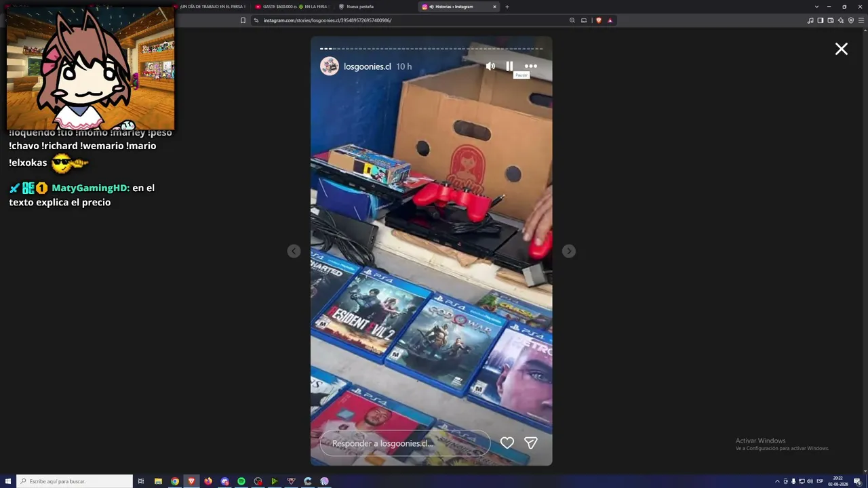This screenshot has width=868, height=488.
Task: View site settings icon in address bar
Action: click(256, 20)
